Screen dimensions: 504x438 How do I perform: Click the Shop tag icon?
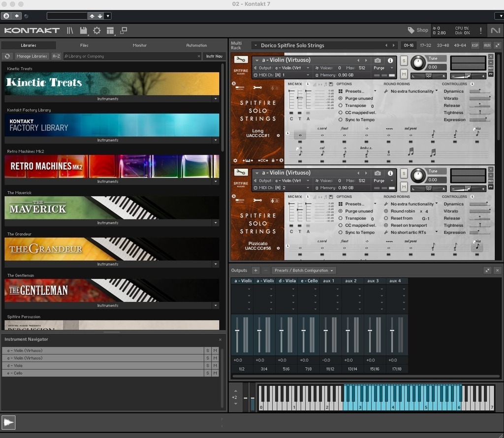click(411, 30)
